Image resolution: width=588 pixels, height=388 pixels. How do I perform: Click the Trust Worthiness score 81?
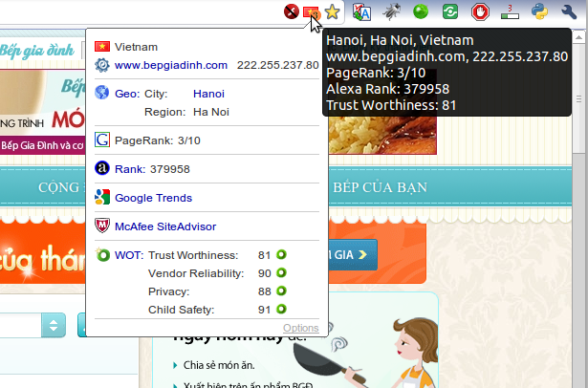coord(265,255)
